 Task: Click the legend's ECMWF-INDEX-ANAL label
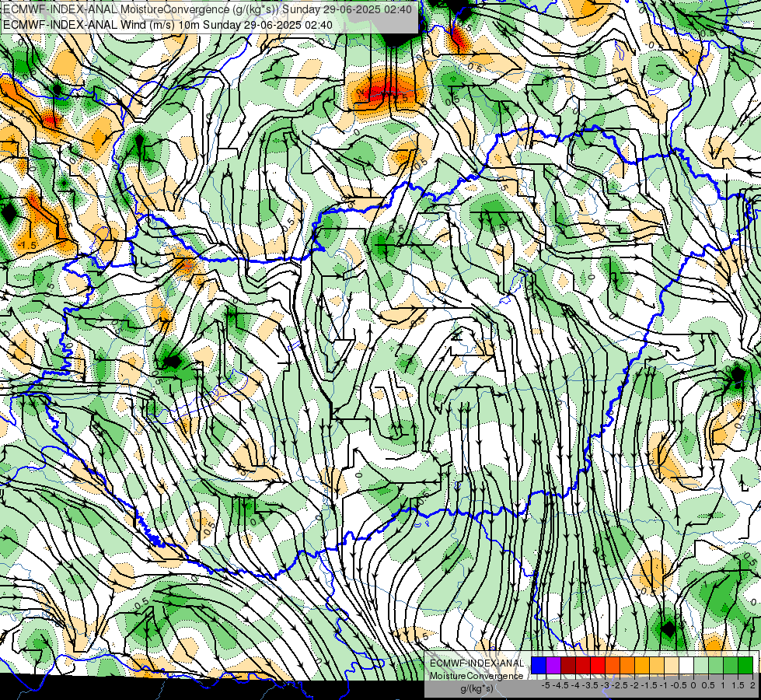476,663
